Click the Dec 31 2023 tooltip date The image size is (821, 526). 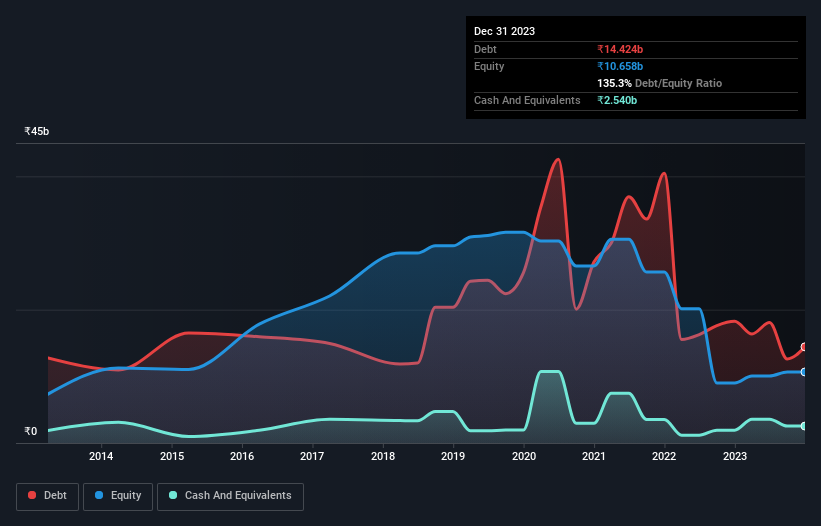click(504, 31)
